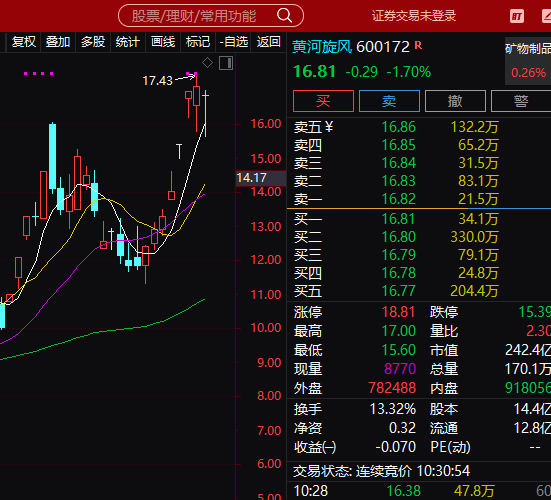Click 返回 to go back
The width and height of the screenshot is (551, 500).
point(268,42)
